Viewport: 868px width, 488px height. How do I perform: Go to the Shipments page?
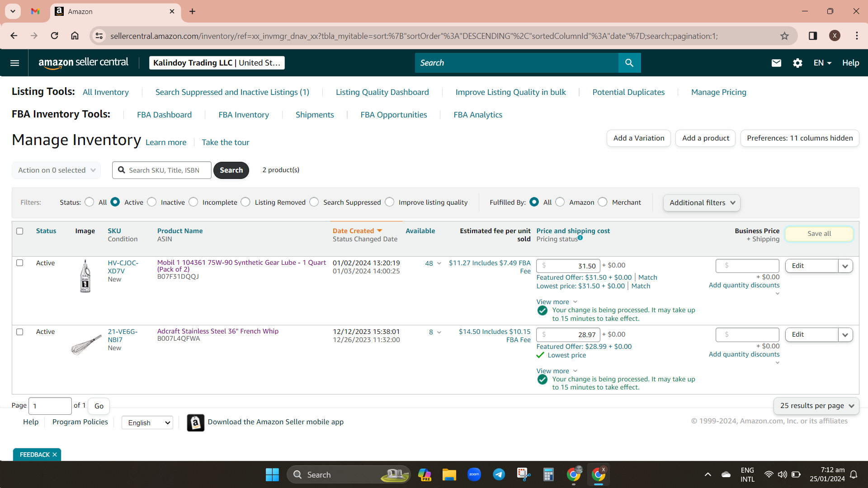[315, 115]
